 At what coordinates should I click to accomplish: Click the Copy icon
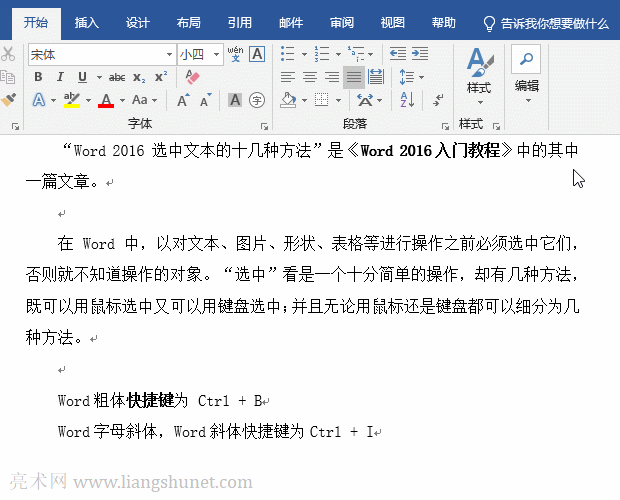(x=7, y=77)
